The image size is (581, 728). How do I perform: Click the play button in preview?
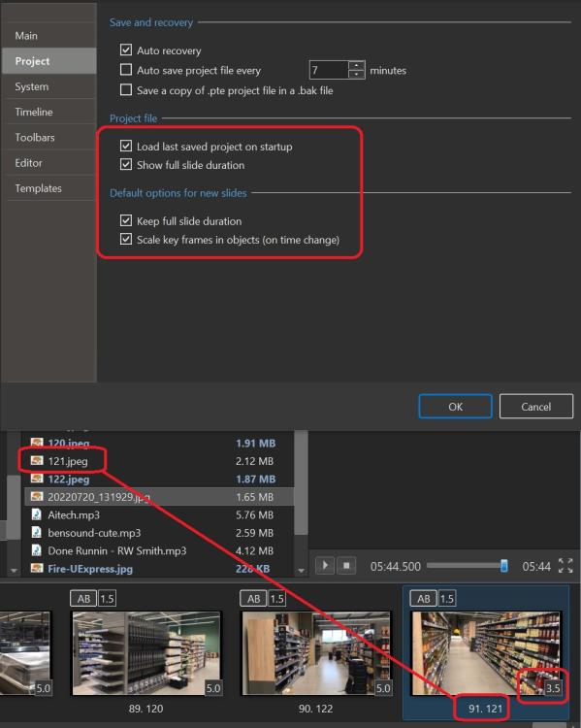pyautogui.click(x=325, y=566)
